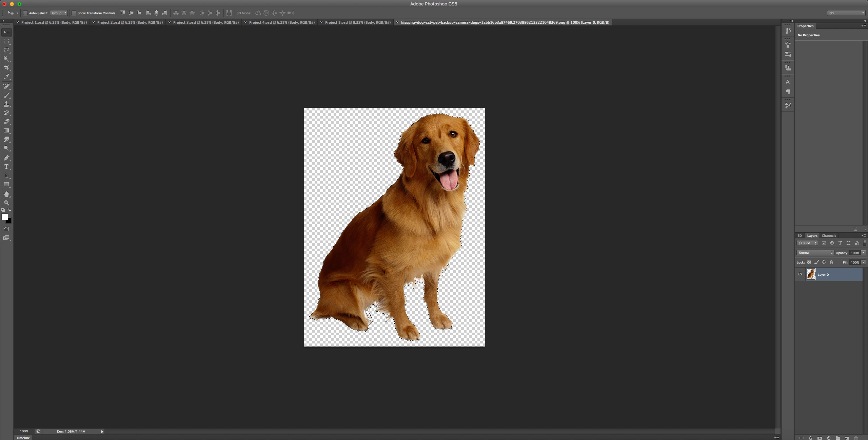
Task: Select the Crop tool
Action: click(6, 68)
